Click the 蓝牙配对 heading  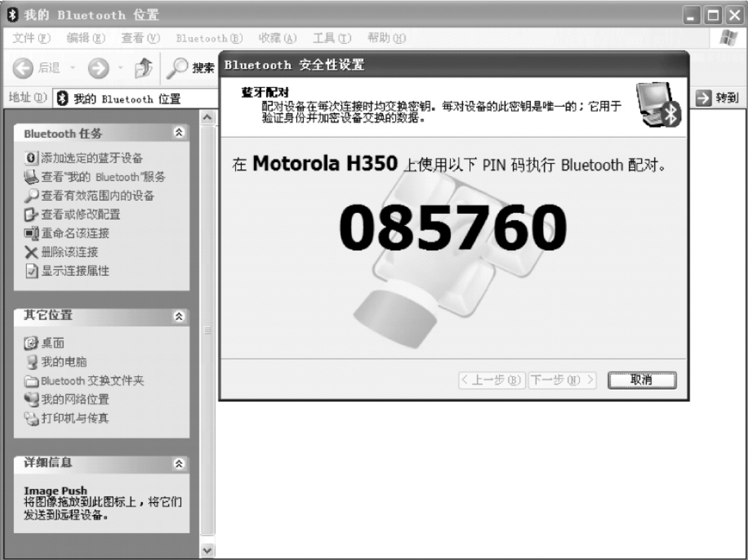click(265, 92)
